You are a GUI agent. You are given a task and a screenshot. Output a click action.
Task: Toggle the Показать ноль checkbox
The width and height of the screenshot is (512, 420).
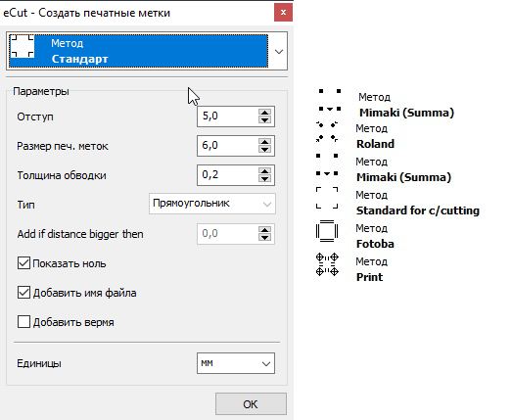23,263
